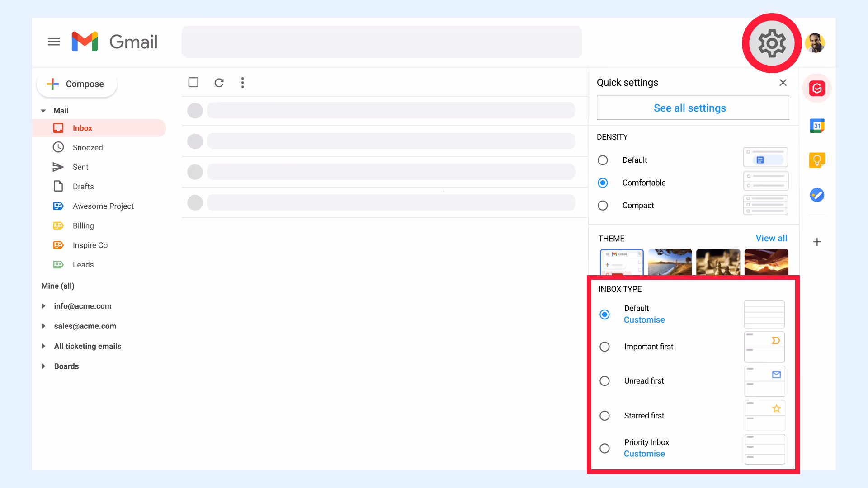Choose the orange canyon theme thumbnail
This screenshot has width=868, height=488.
point(766,262)
